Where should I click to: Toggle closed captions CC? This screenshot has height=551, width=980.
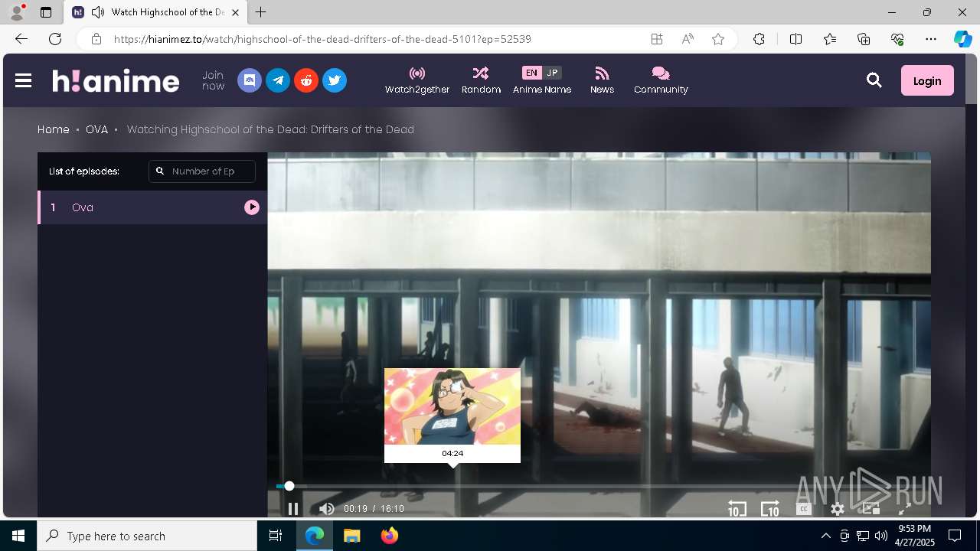[804, 509]
